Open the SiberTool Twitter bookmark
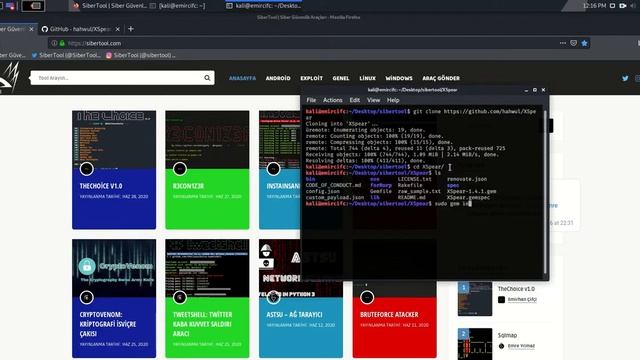This screenshot has height=360, width=640. [x=66, y=55]
